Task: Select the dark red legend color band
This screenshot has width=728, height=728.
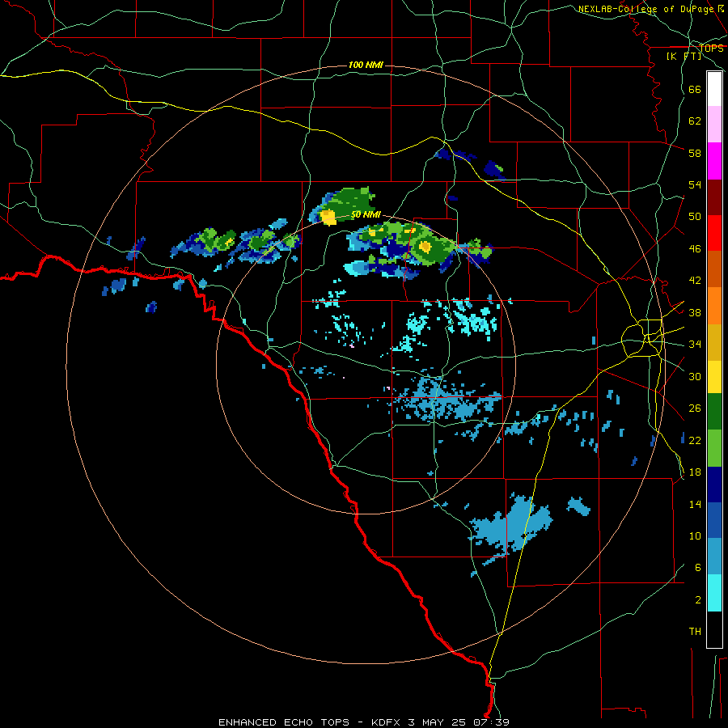Action: 714,197
